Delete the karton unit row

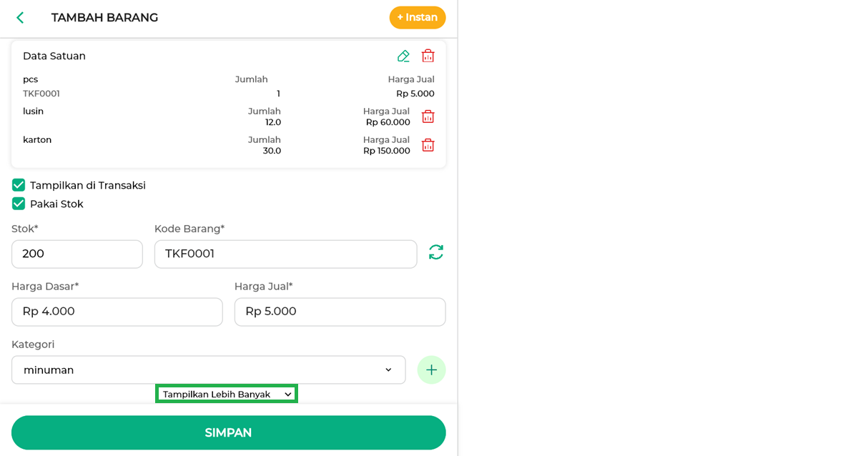pos(428,145)
